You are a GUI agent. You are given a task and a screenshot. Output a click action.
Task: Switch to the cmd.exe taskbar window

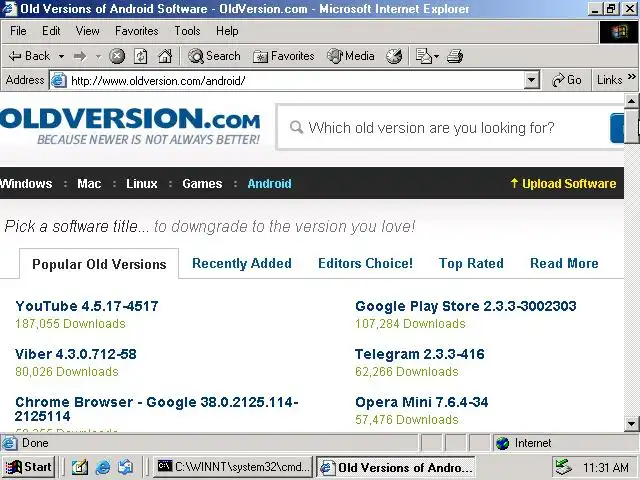click(x=233, y=467)
